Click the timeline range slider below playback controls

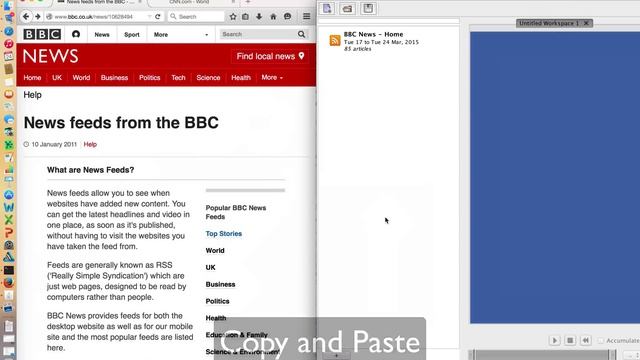(543, 355)
